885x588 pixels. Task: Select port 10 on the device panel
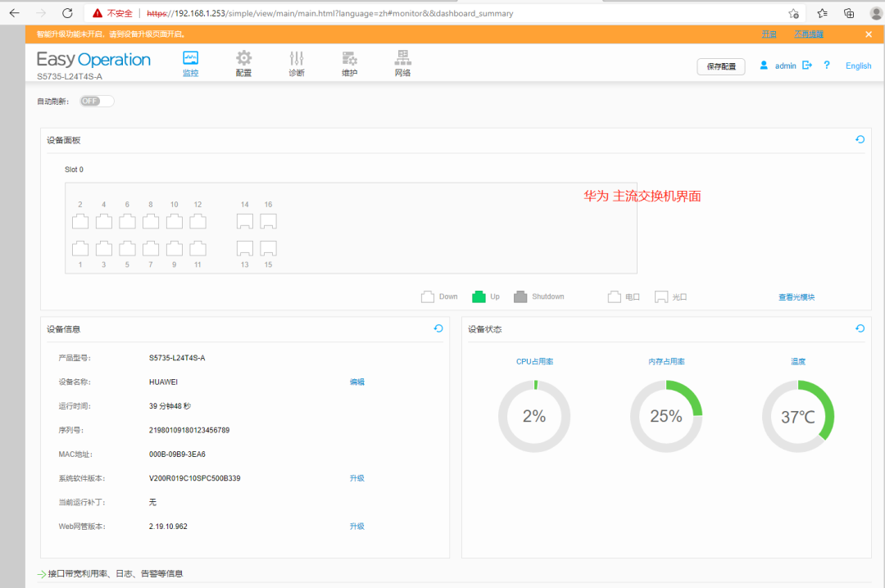pyautogui.click(x=175, y=221)
